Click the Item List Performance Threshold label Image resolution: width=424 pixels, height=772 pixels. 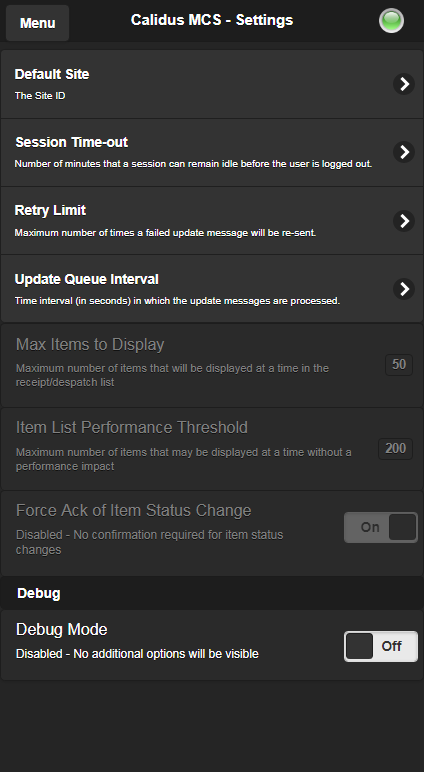pos(131,427)
